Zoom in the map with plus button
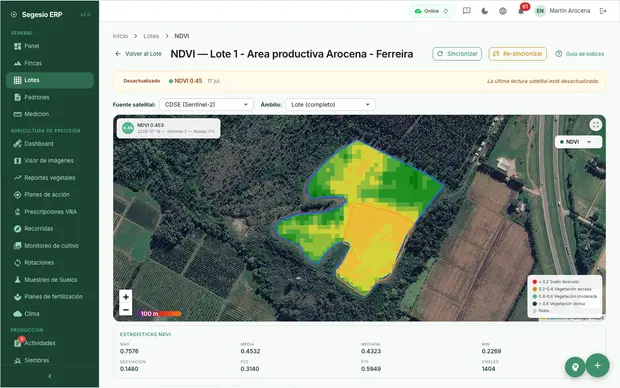 point(126,297)
